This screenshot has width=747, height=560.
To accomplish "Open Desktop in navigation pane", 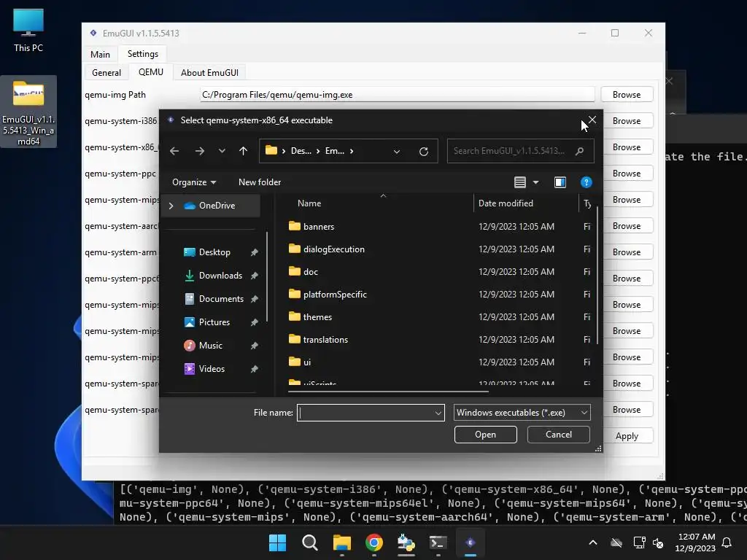I will pyautogui.click(x=214, y=252).
